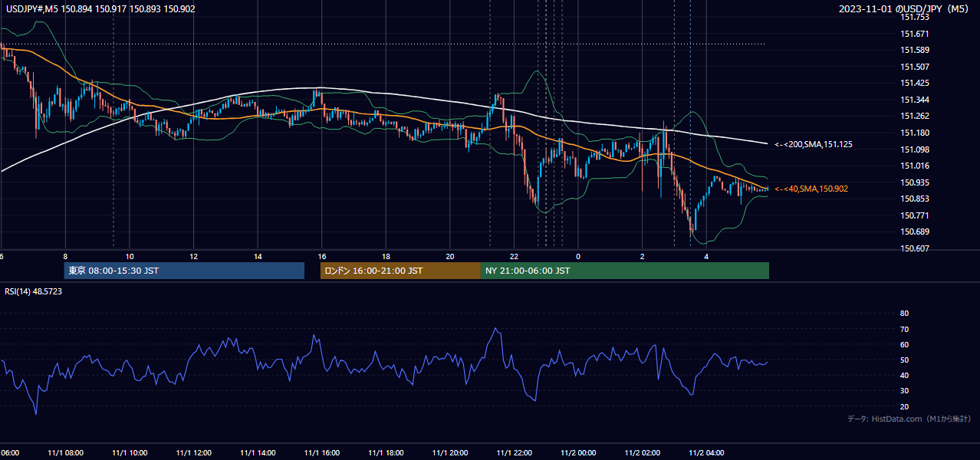Select RSI scale value 60

click(x=904, y=344)
